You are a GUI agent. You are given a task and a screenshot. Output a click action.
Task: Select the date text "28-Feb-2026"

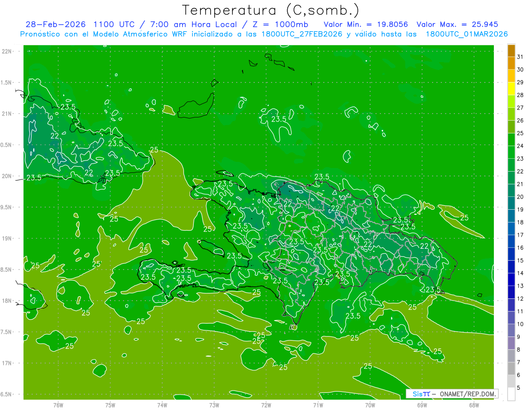pos(55,24)
